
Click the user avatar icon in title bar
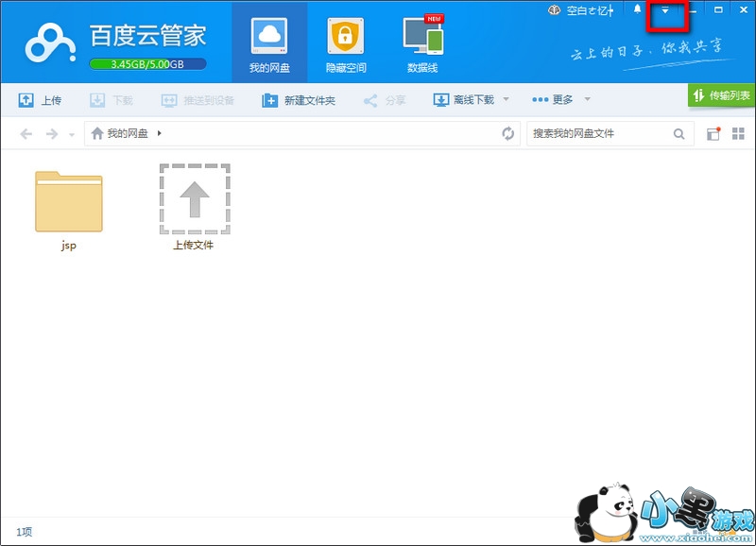(x=554, y=9)
